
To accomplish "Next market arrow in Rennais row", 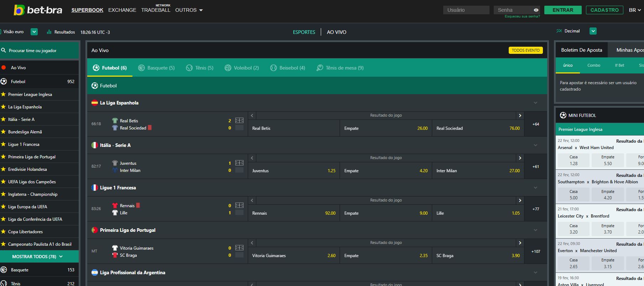I will pyautogui.click(x=520, y=200).
